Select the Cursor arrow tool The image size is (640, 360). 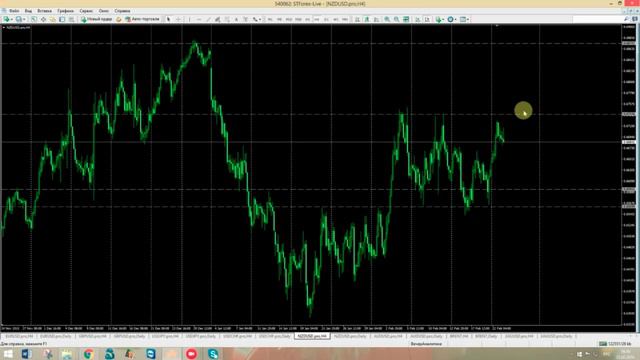169,19
